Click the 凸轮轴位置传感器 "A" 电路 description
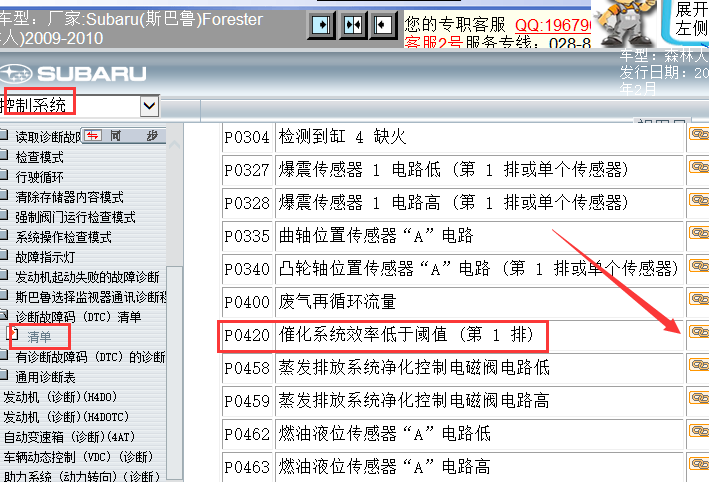The image size is (709, 482). pyautogui.click(x=479, y=269)
